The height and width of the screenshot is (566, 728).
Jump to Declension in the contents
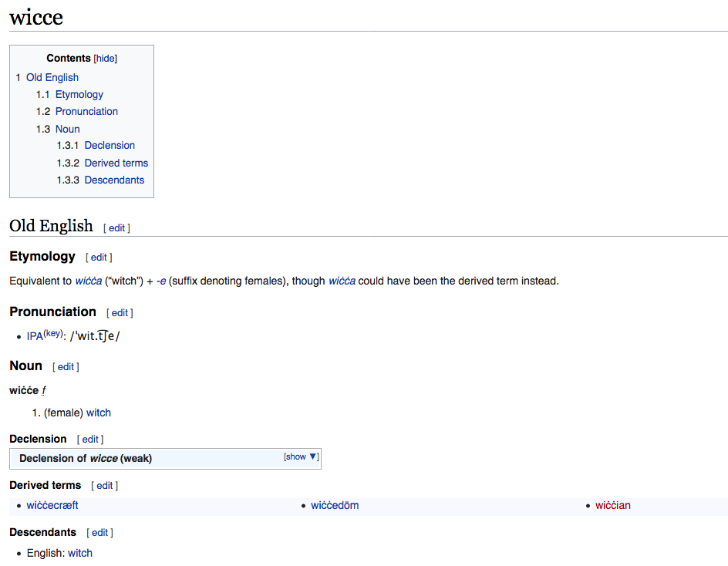click(x=110, y=145)
